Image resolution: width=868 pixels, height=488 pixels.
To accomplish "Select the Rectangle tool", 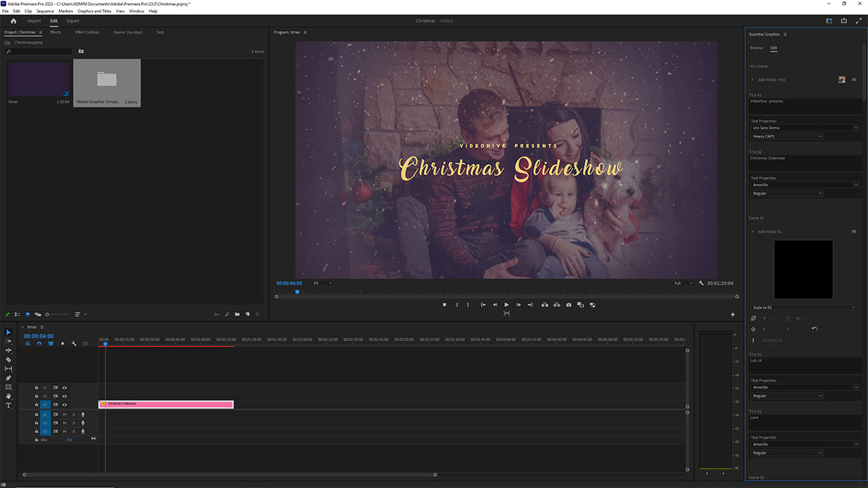I will [x=9, y=387].
